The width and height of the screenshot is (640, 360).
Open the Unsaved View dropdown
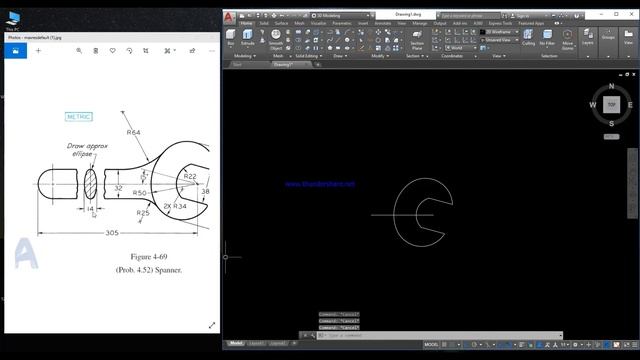(x=499, y=40)
